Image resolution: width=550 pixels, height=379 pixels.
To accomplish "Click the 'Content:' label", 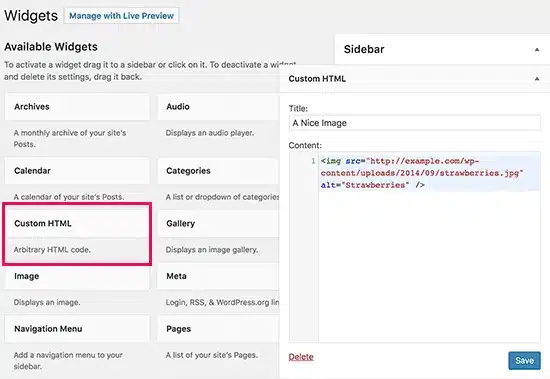I will (x=305, y=145).
